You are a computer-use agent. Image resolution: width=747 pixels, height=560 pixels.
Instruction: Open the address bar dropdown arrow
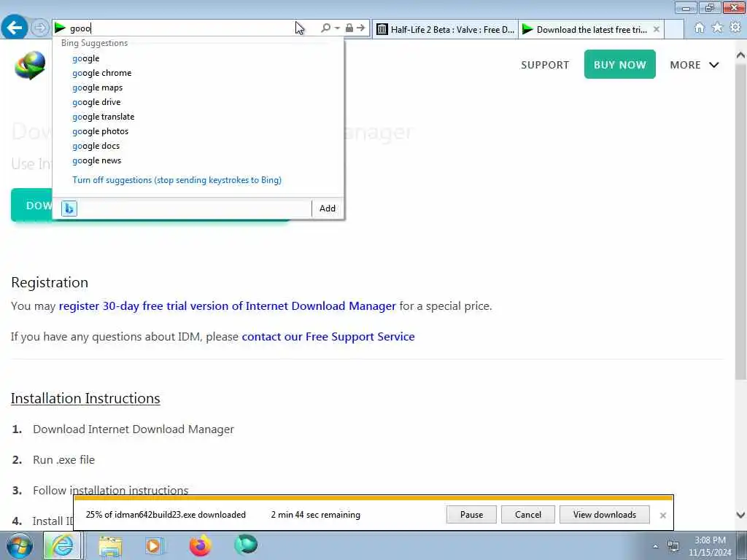click(x=337, y=28)
